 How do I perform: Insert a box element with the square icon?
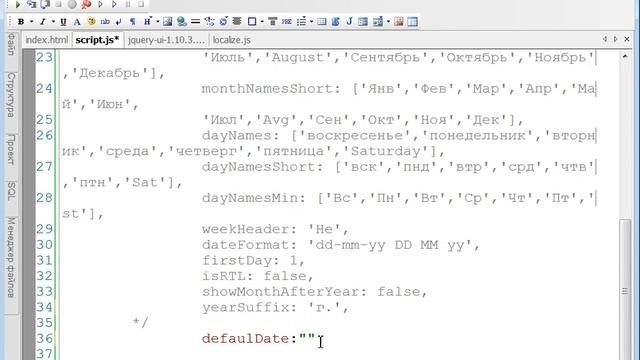coord(252,22)
